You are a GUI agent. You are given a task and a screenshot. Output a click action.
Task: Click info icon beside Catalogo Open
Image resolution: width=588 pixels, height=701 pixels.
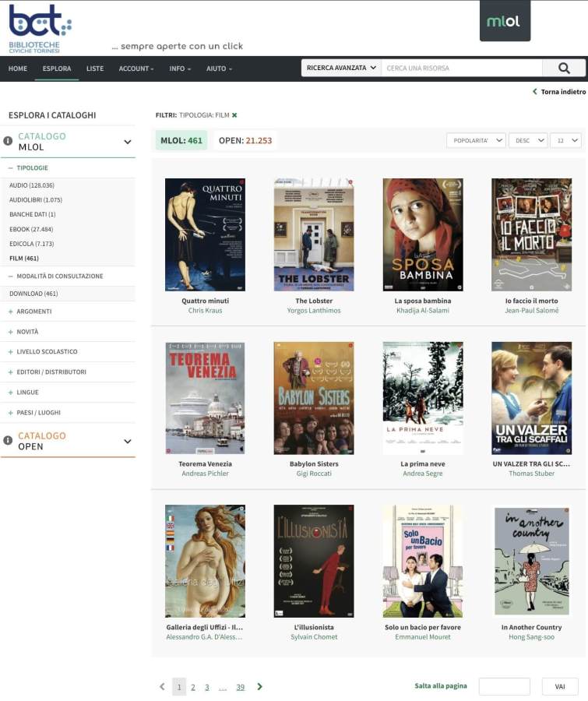coord(8,441)
